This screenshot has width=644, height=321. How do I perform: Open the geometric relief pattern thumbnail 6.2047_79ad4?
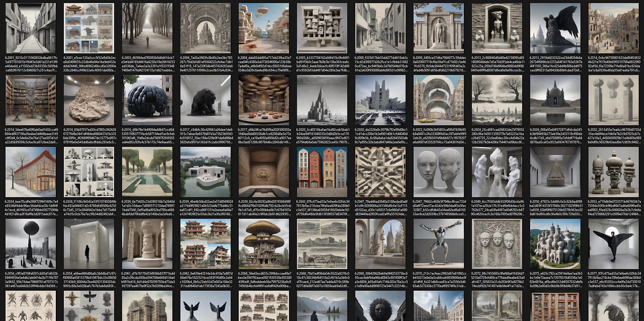(x=380, y=172)
